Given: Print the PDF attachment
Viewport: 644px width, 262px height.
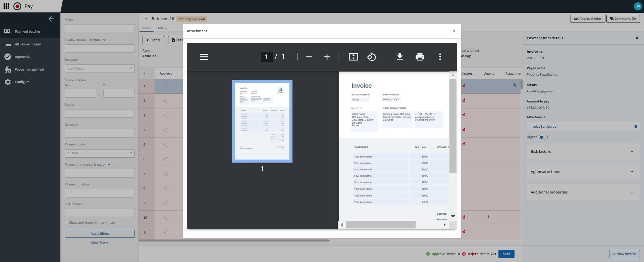Looking at the screenshot, I should pos(420,57).
